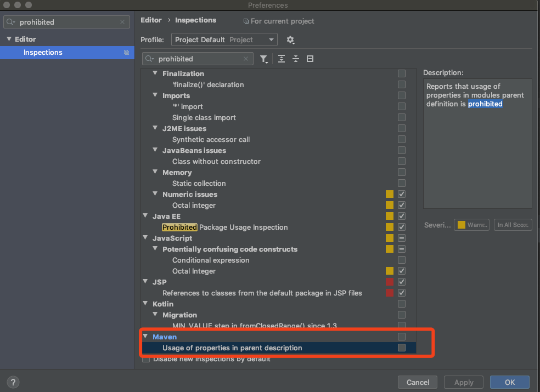
Task: Select Editor in the breadcrumb path
Action: click(151, 20)
